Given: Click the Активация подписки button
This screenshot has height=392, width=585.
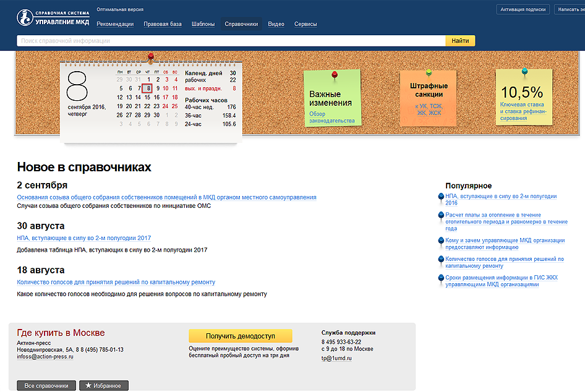Looking at the screenshot, I should pyautogui.click(x=523, y=9).
